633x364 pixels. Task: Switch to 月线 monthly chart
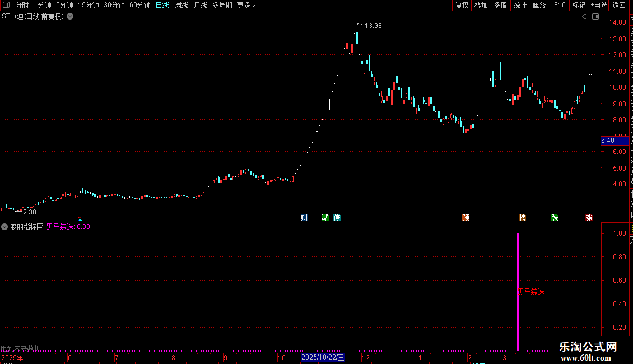(x=200, y=5)
